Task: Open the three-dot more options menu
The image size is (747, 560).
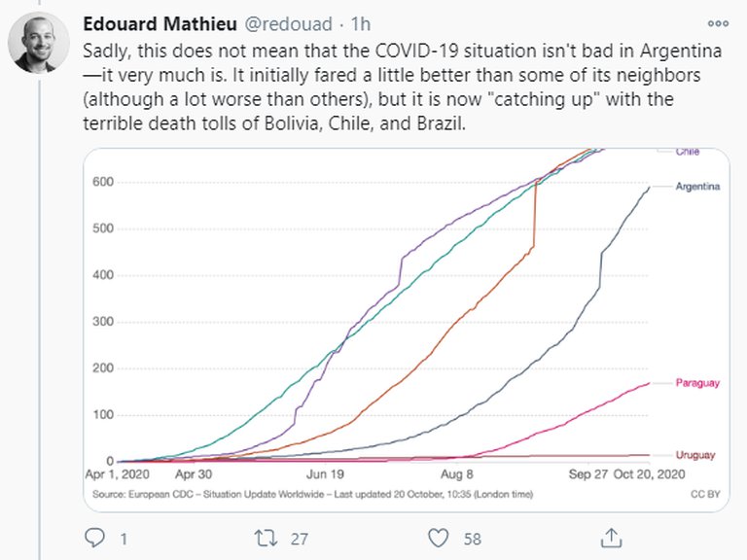Action: (718, 23)
